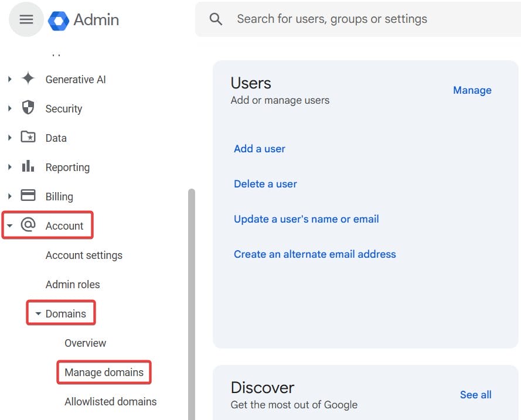Viewport: 521px width, 420px height.
Task: Expand the Security section
Action: pos(9,108)
